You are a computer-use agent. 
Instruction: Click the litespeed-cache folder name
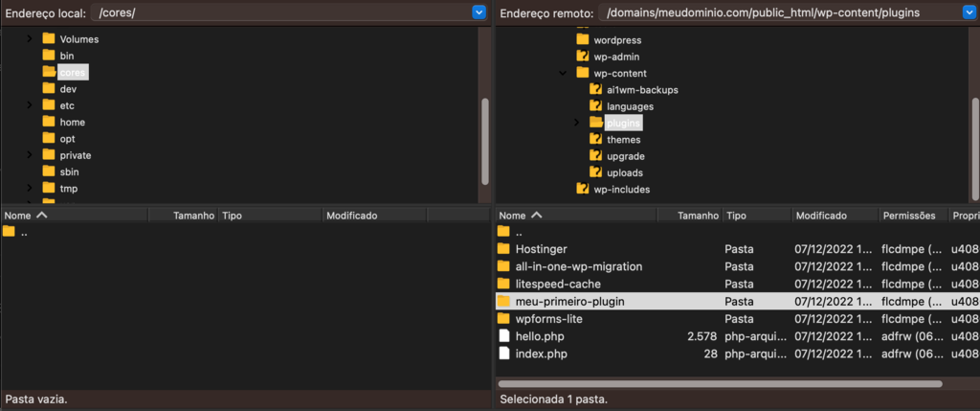coord(558,284)
